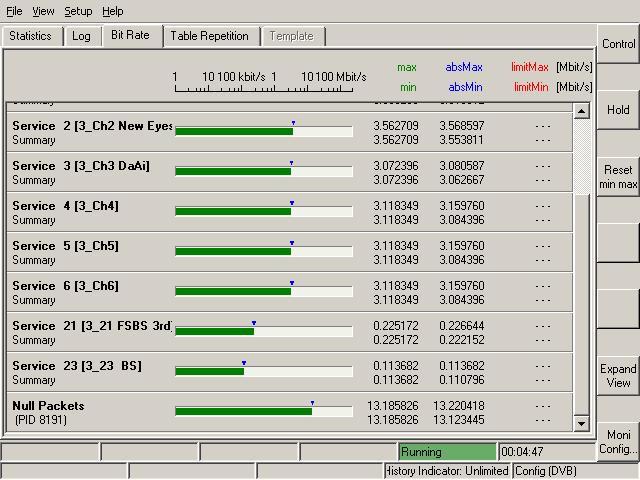
Task: Click Service 21 bit rate marker triangle
Action: (x=254, y=323)
